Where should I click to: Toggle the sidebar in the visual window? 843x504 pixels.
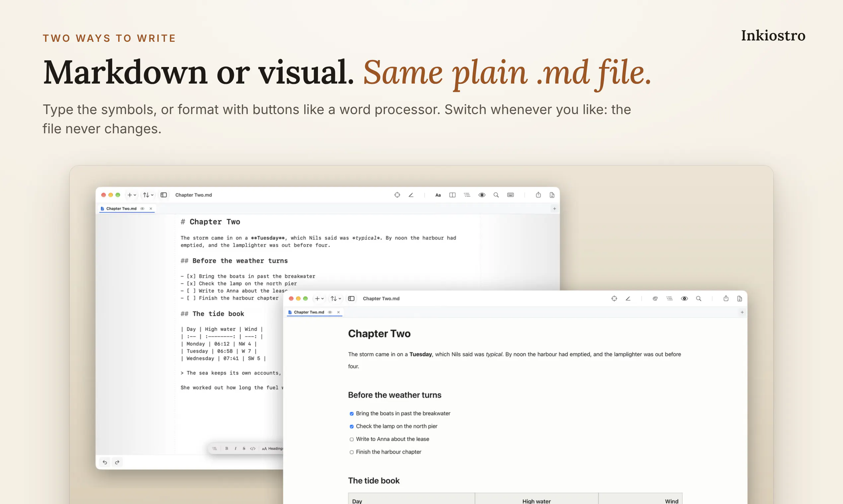(x=351, y=298)
